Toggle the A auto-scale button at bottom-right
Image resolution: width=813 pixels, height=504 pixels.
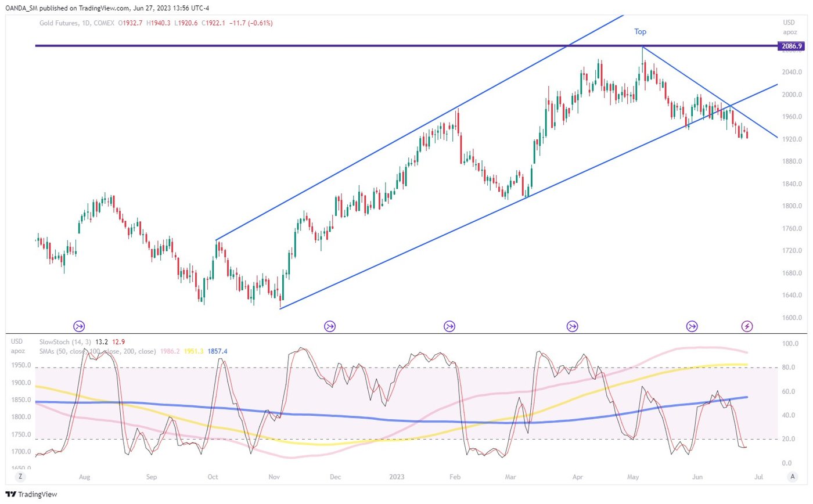pyautogui.click(x=792, y=477)
